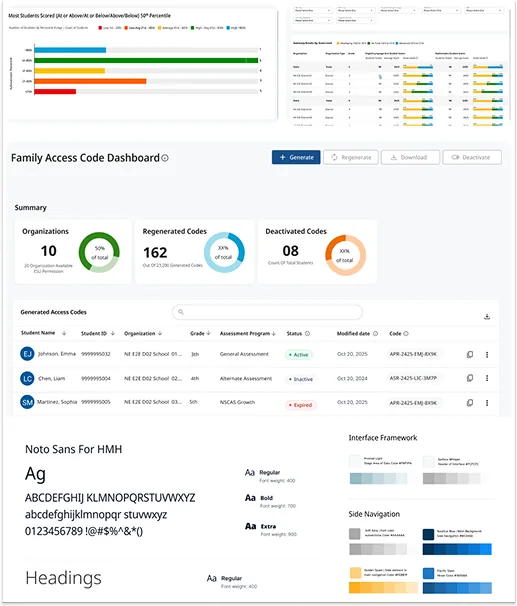Open the three-dot menu for Martinez, Sophia
This screenshot has height=606, width=517.
tap(487, 403)
